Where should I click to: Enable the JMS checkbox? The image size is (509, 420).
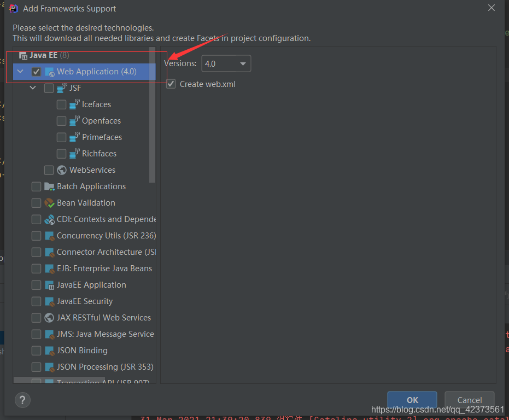[36, 334]
